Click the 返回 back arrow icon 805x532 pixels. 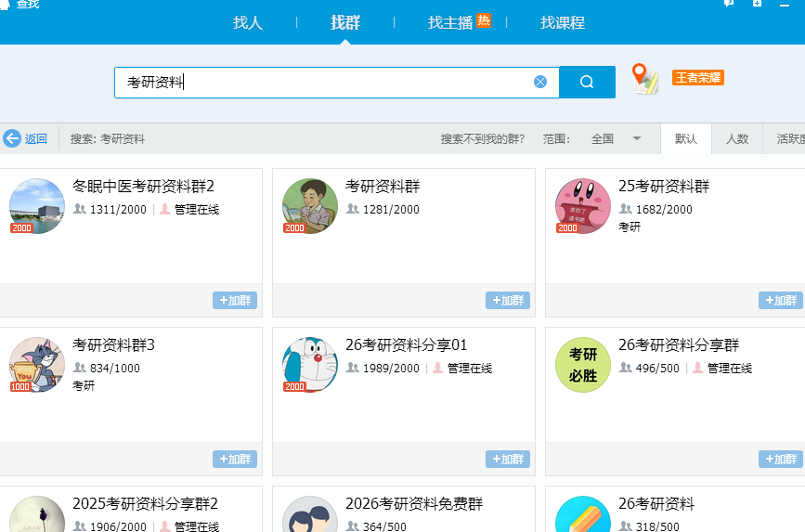[12, 138]
